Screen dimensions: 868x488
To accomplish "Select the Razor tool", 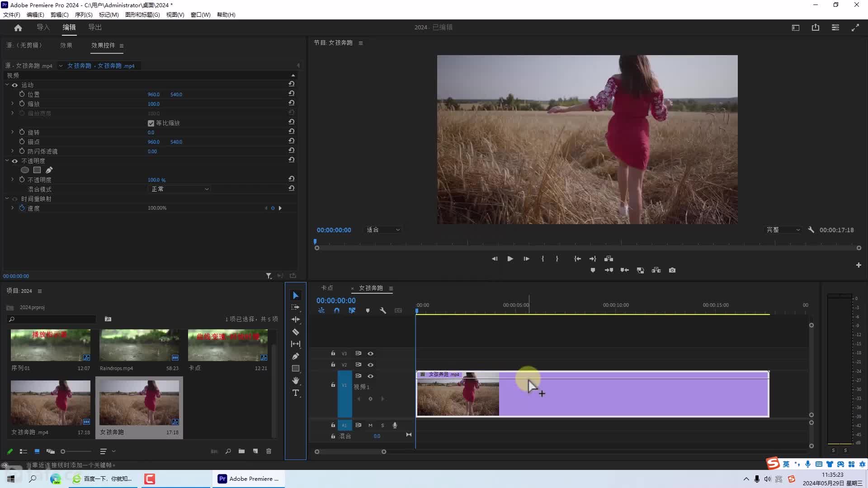I will 296,332.
